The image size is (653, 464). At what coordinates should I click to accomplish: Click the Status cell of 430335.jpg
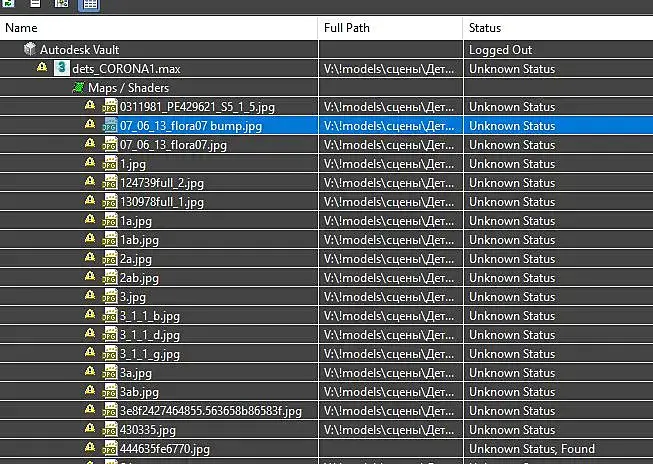[x=558, y=430]
